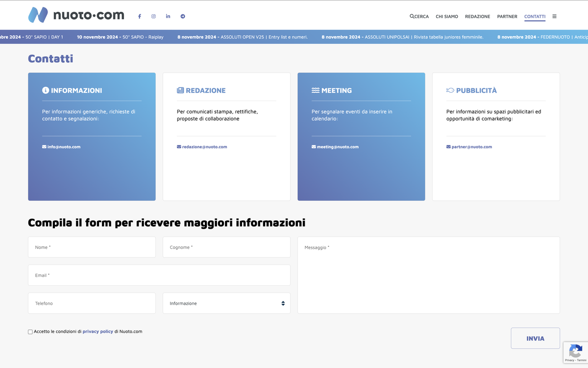Focus the Telefono input field

click(92, 303)
